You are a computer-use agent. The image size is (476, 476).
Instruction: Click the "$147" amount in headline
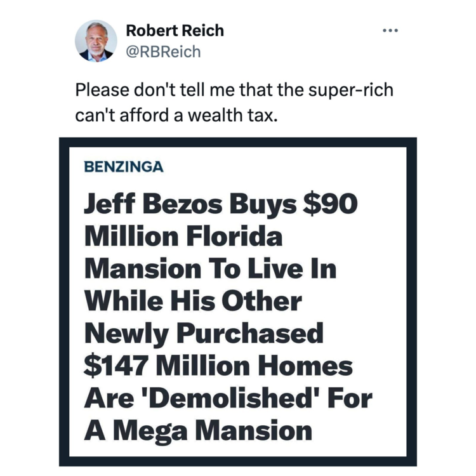116,366
